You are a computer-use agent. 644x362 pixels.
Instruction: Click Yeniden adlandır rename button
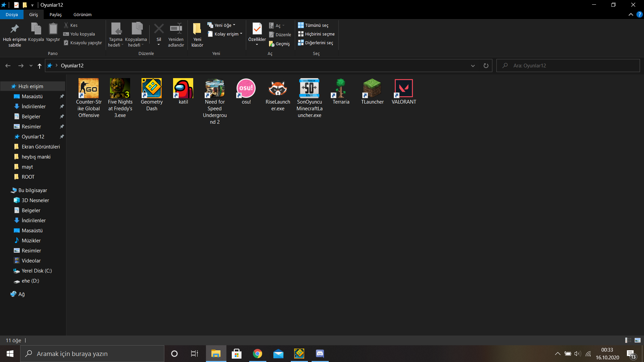point(176,35)
